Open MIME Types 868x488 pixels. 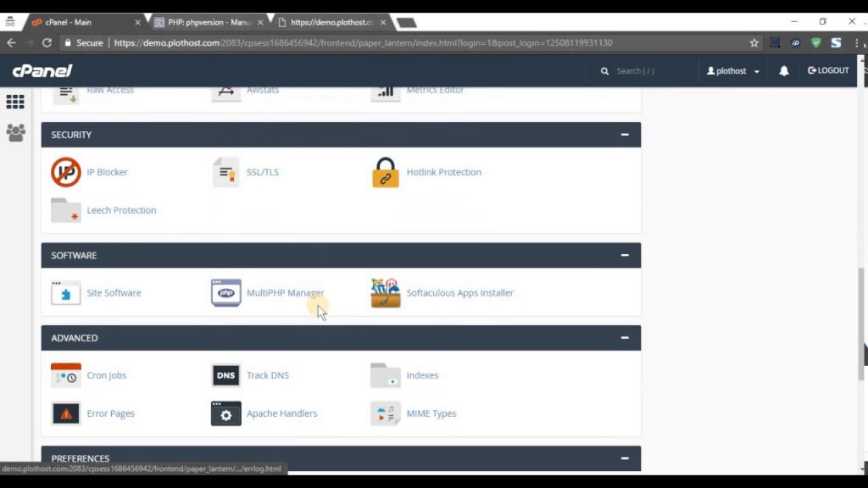click(x=431, y=413)
